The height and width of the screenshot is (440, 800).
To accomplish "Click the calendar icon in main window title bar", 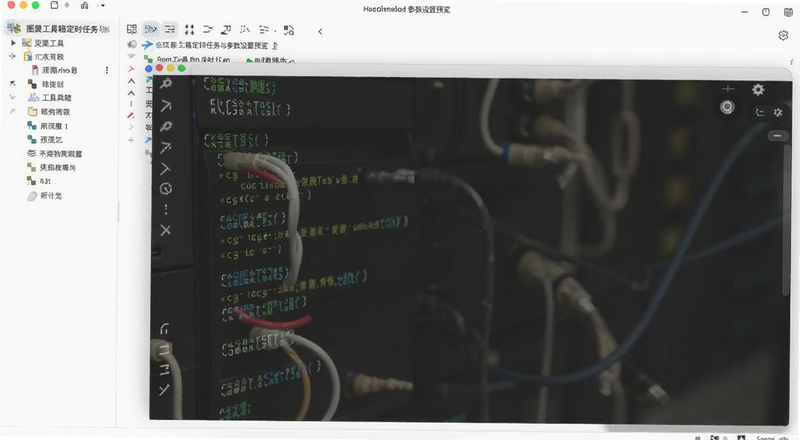I will [788, 12].
